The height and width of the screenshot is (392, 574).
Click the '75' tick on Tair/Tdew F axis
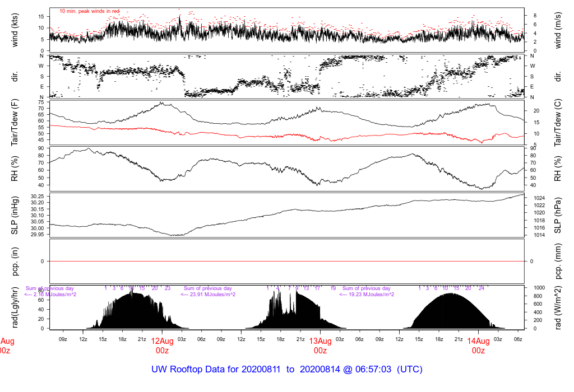point(40,102)
